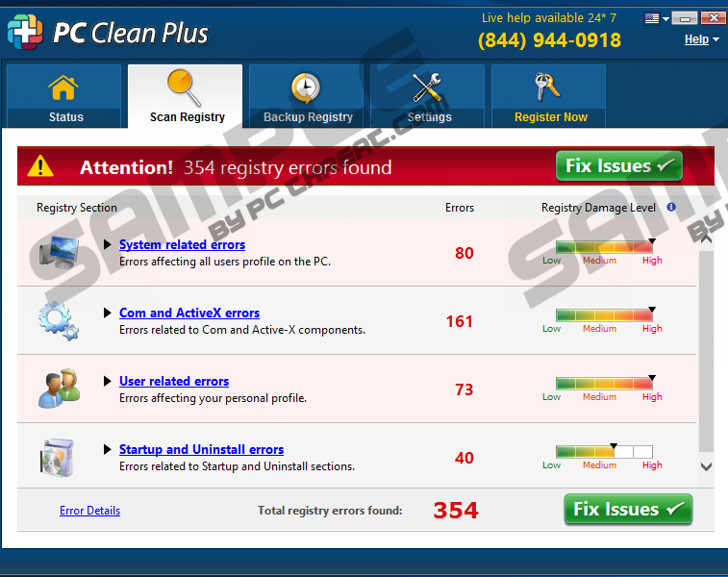Click the Startup and Uninstall damage level meter

tap(604, 451)
